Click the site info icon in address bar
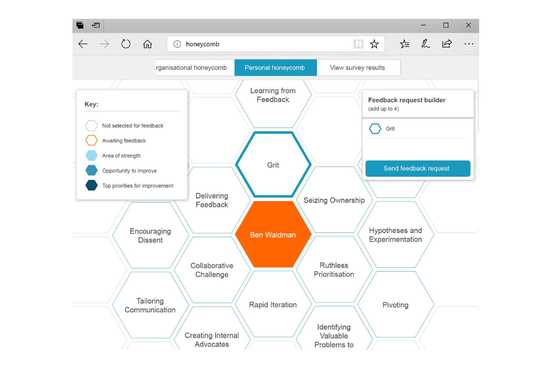Image resolution: width=552 pixels, height=368 pixels. (x=177, y=44)
